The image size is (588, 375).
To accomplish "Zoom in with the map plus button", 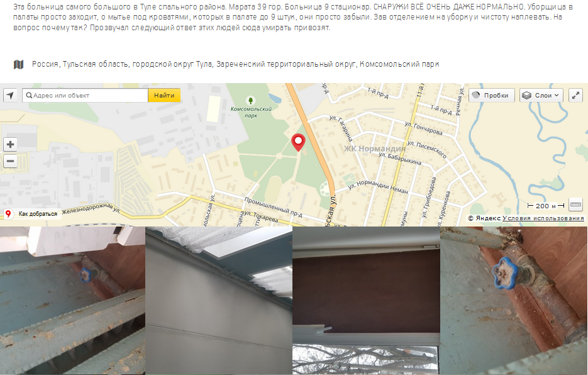I will click(11, 145).
